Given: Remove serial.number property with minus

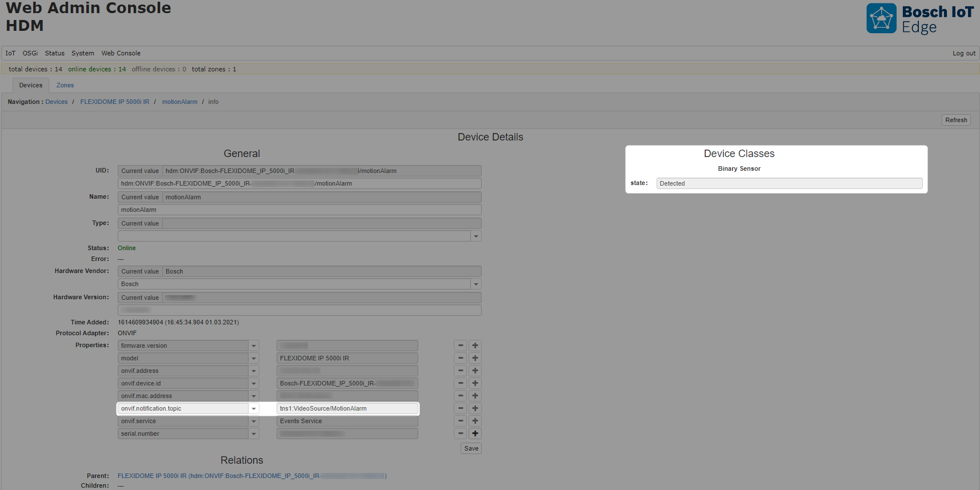Looking at the screenshot, I should point(461,433).
